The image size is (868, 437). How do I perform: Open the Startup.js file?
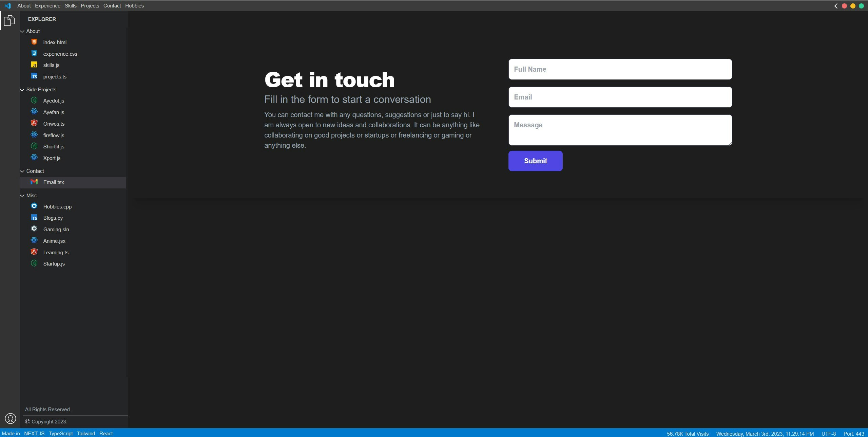[x=73, y=264]
